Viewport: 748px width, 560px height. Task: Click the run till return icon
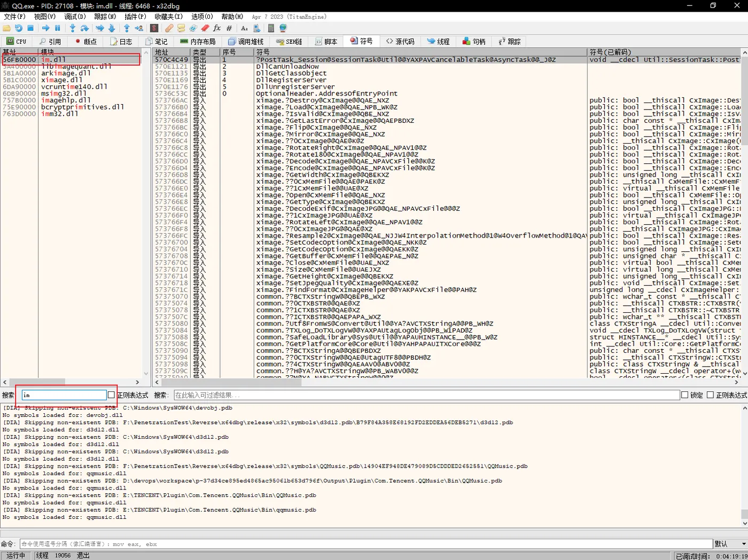tap(127, 28)
